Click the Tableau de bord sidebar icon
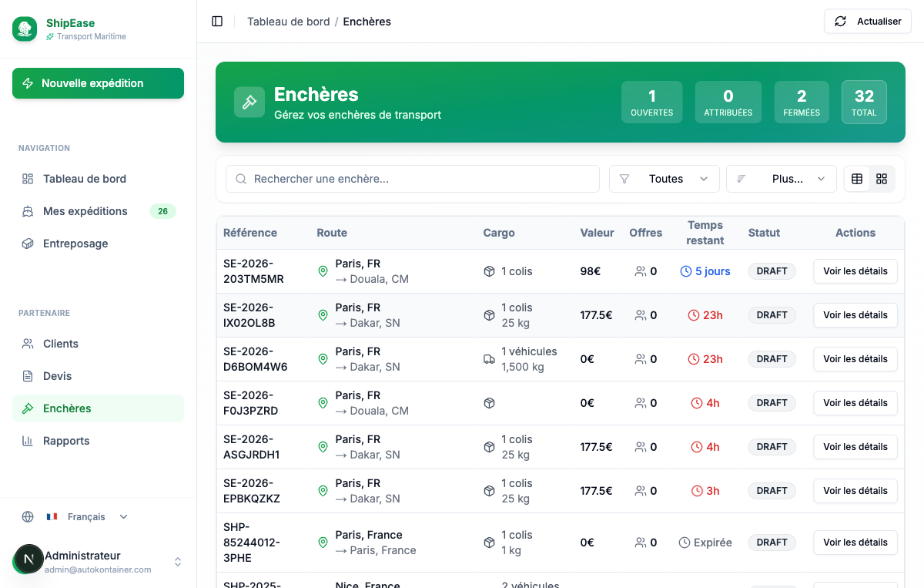Viewport: 924px width, 588px height. (28, 179)
